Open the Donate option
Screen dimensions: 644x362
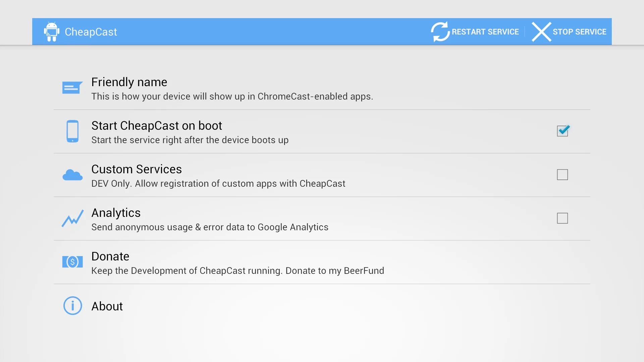[110, 257]
